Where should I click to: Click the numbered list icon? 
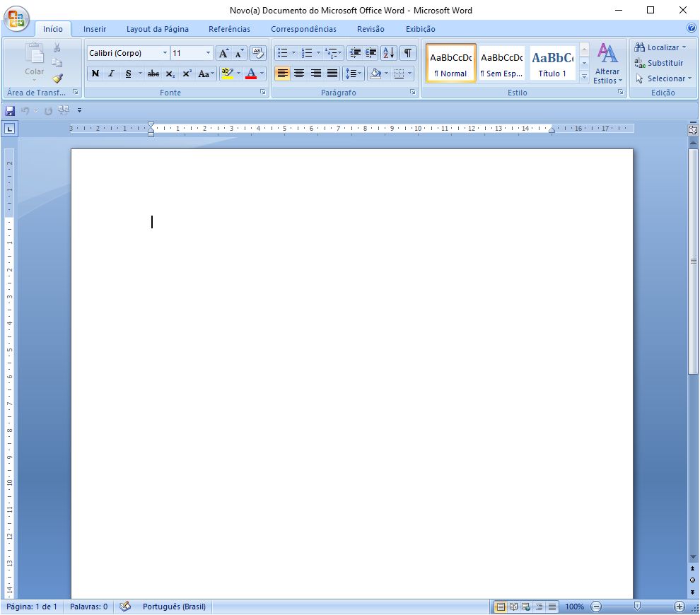[307, 53]
